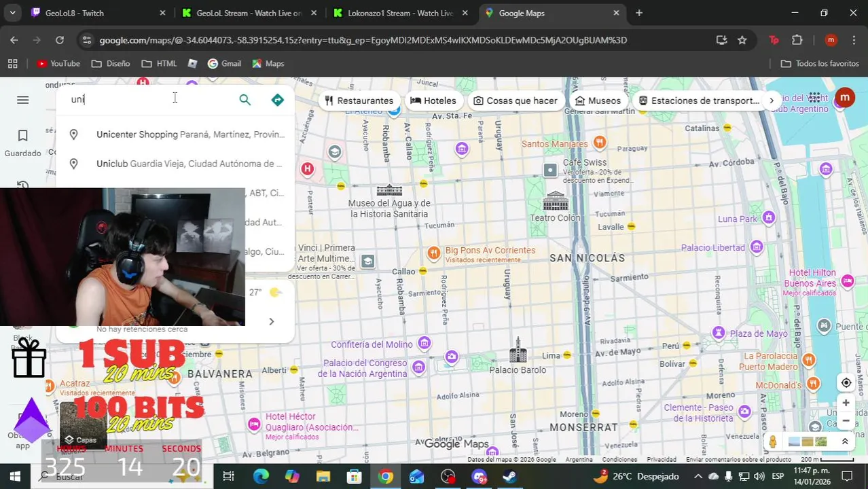Open the Diseño bookmarks folder
The image size is (868, 489).
click(110, 63)
